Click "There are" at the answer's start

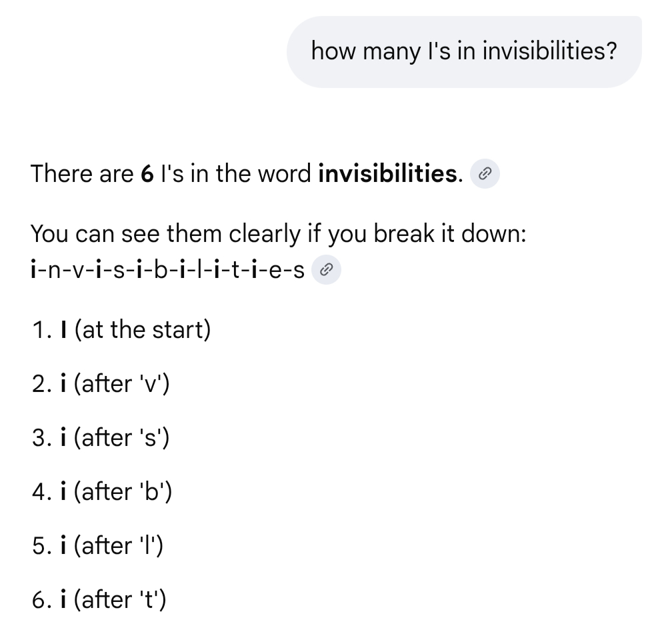click(81, 174)
